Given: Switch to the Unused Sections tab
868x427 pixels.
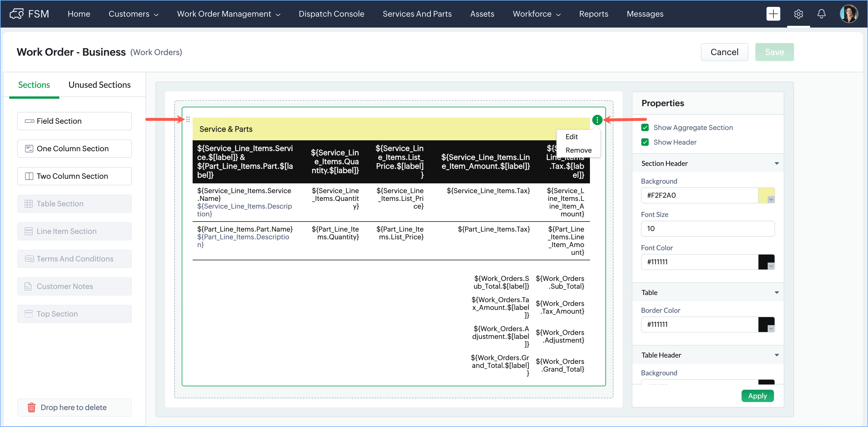Looking at the screenshot, I should pyautogui.click(x=99, y=85).
